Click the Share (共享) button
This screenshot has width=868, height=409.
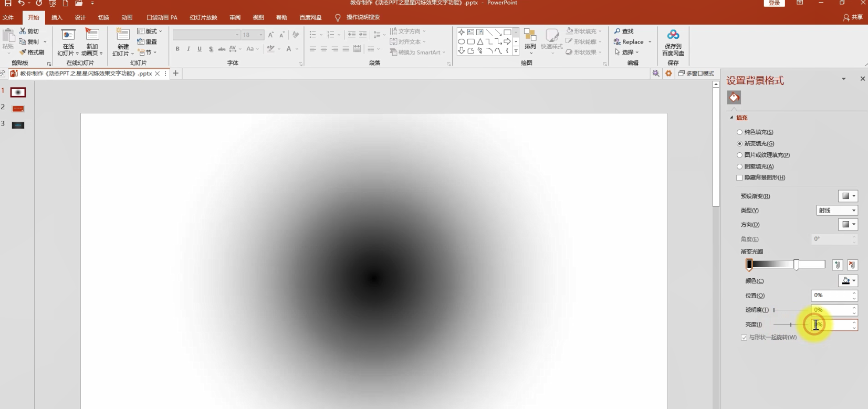click(853, 17)
